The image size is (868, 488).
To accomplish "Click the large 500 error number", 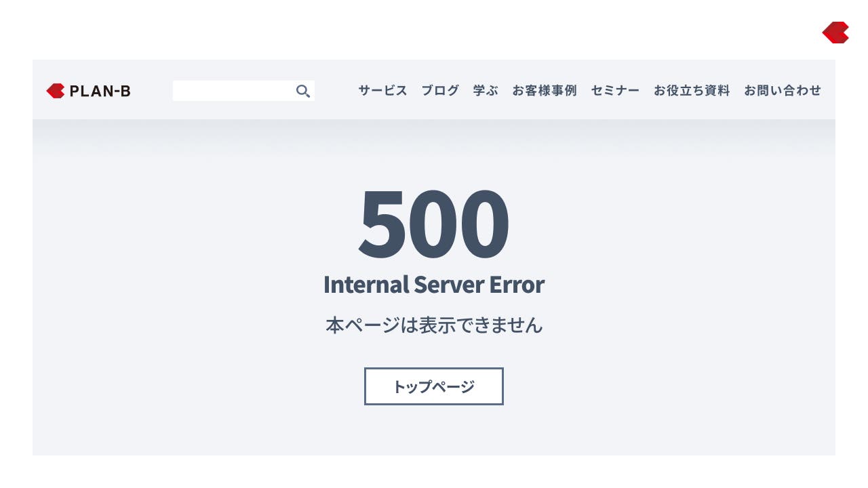I will [x=434, y=224].
